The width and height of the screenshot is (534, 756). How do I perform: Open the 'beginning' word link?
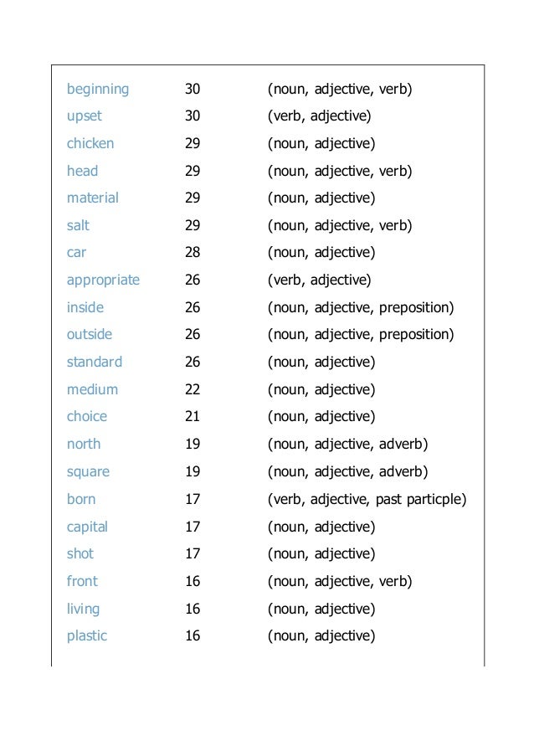[98, 90]
